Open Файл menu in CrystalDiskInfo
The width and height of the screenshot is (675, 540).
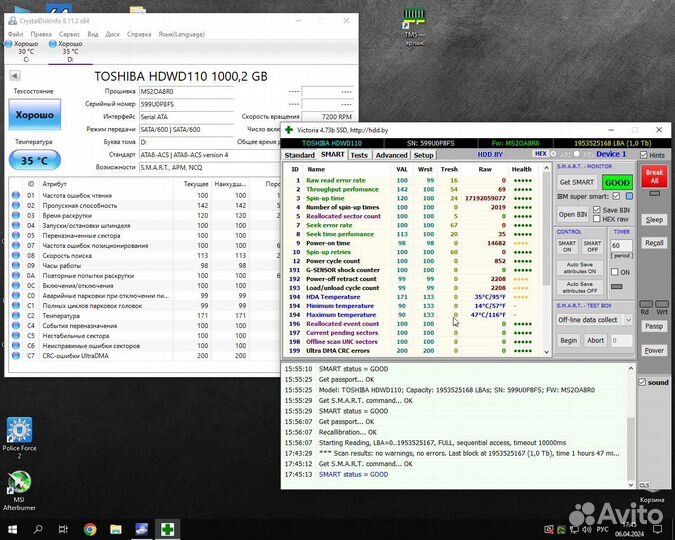15,34
